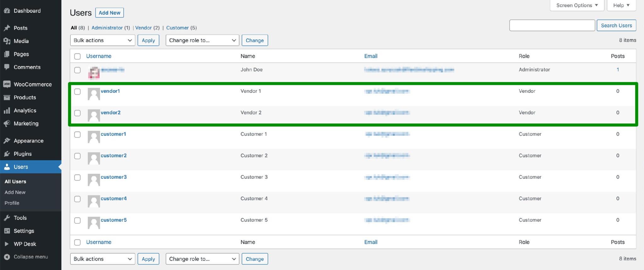Check the select-all box in table header
This screenshot has height=270, width=644.
(77, 56)
